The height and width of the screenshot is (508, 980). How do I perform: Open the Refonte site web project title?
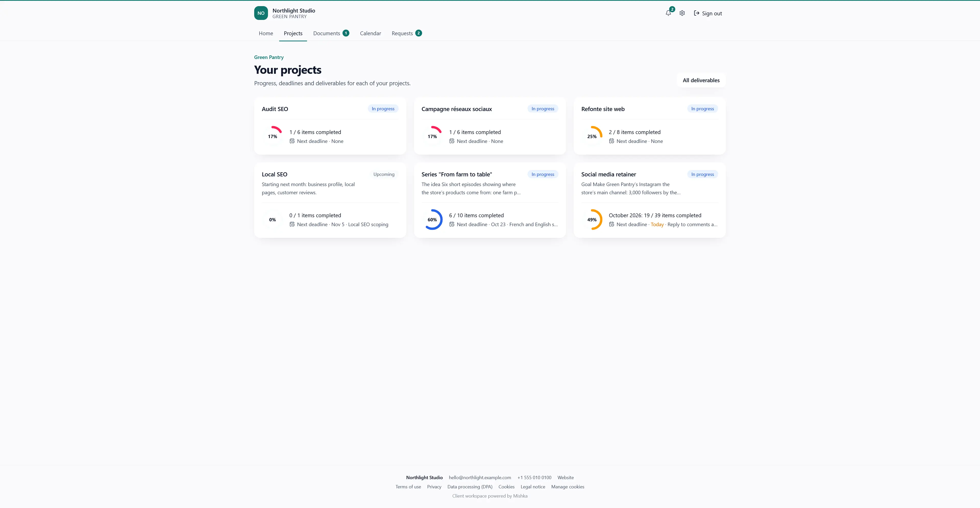click(603, 109)
